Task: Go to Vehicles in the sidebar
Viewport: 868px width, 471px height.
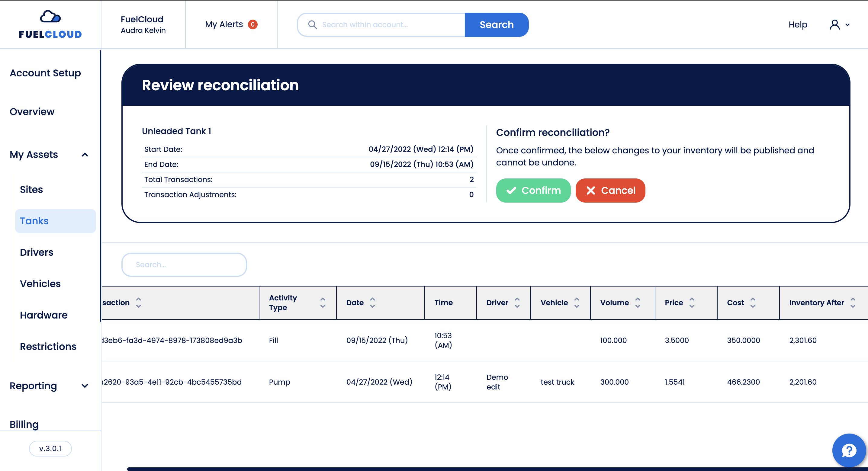Action: coord(40,284)
